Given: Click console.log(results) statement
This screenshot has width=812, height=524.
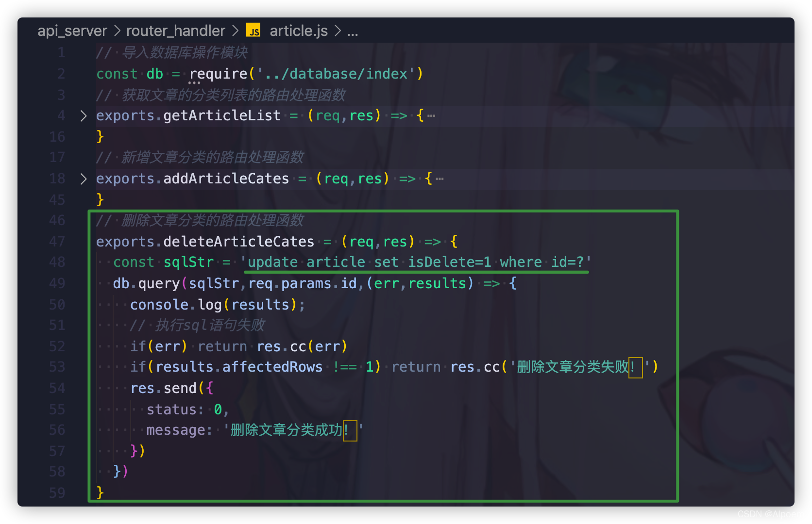Looking at the screenshot, I should click(x=218, y=305).
